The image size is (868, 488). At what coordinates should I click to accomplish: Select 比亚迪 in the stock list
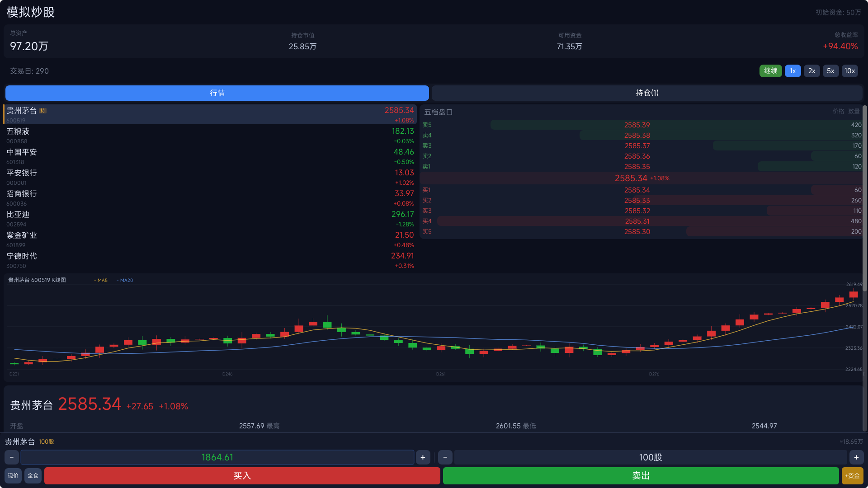click(210, 219)
